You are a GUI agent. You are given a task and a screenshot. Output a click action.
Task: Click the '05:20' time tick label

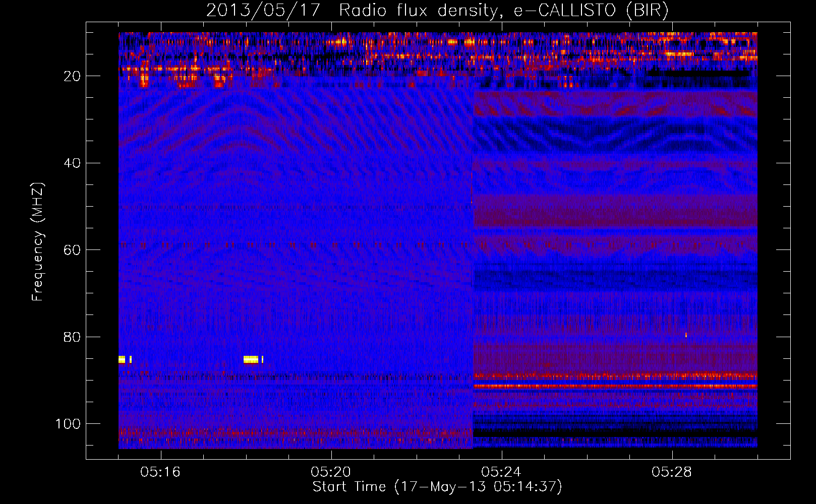(x=331, y=472)
